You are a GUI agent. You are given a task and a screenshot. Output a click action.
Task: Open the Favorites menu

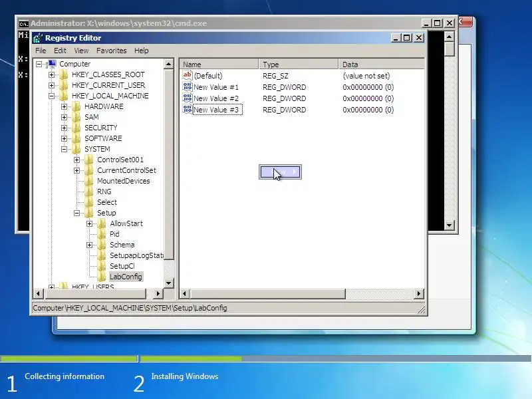click(x=111, y=51)
